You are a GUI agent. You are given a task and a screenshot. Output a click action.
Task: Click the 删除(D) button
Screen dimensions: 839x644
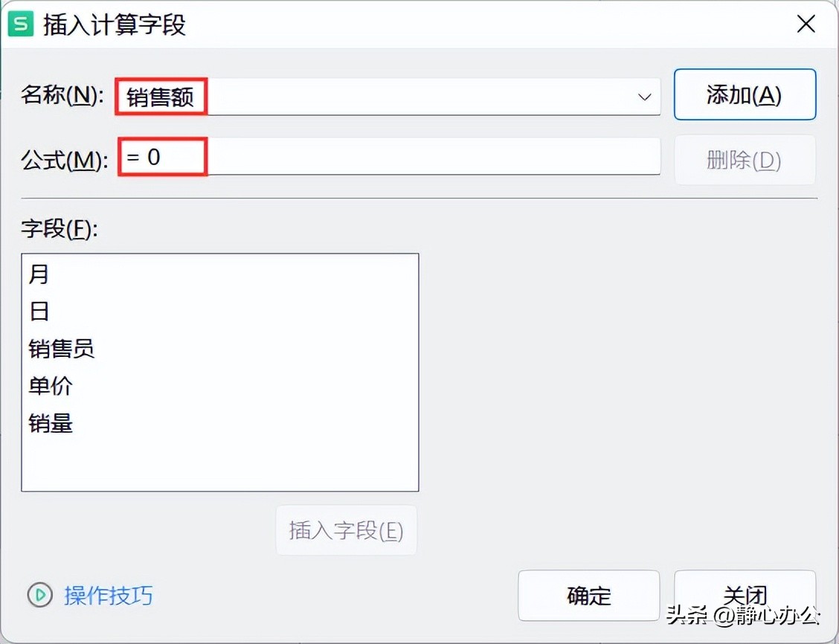pos(745,160)
